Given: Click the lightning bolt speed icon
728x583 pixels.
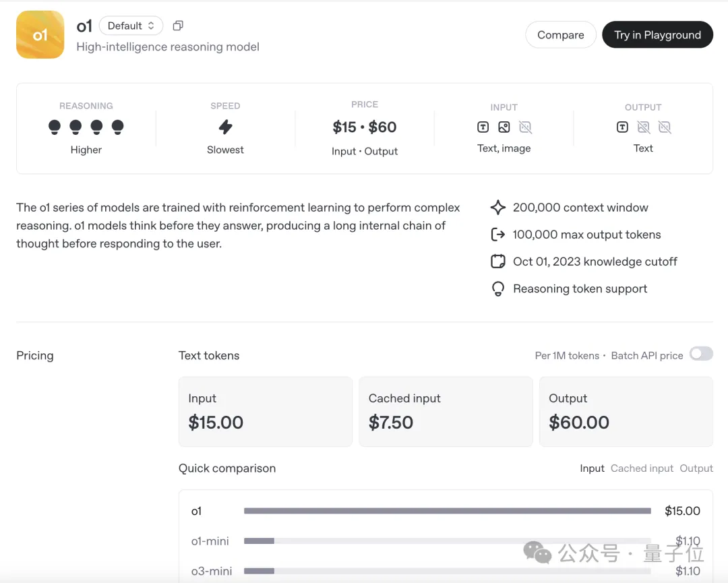Looking at the screenshot, I should (225, 127).
